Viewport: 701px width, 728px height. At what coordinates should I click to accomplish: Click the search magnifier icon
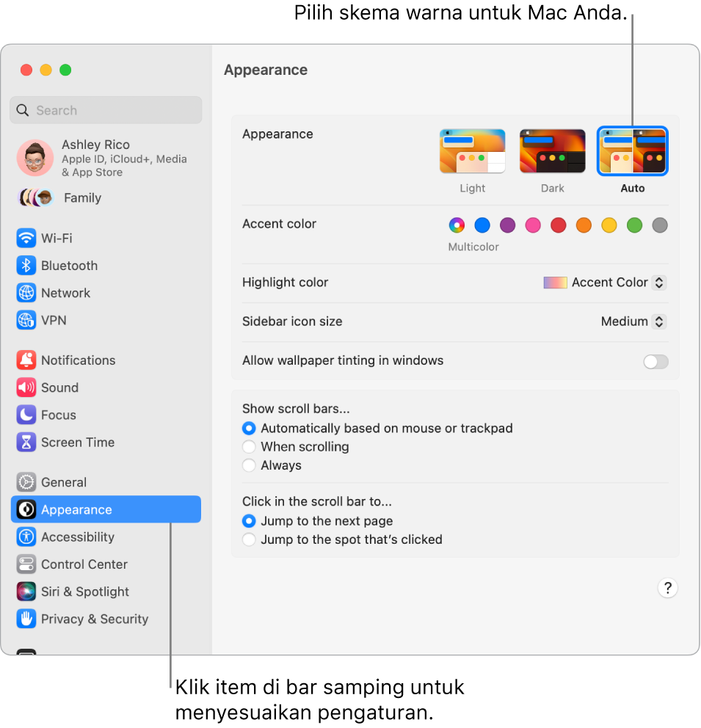click(x=23, y=111)
